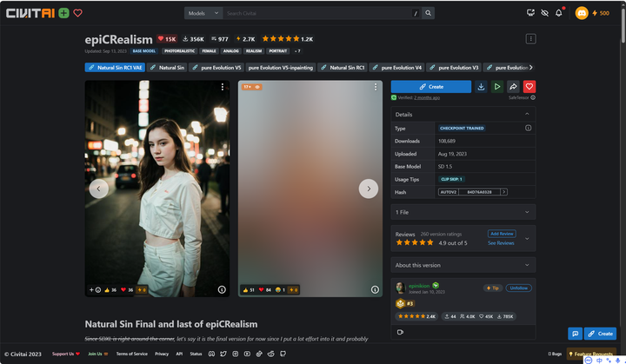Toggle heart 84 on blurred image
The height and width of the screenshot is (364, 626).
264,290
